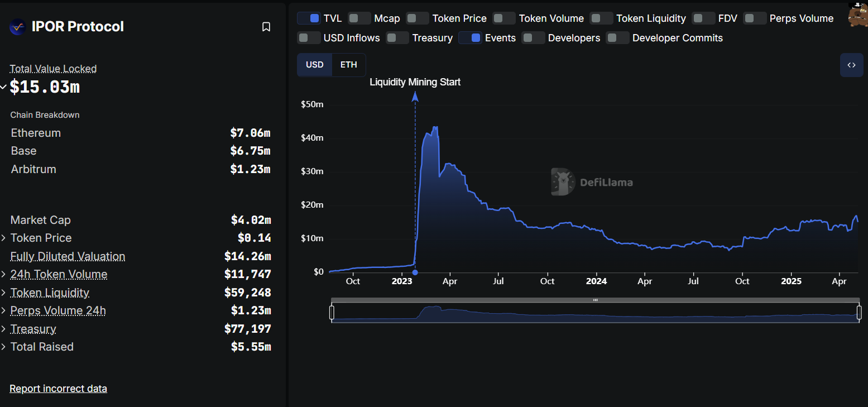Enable the Token Price series

pos(418,18)
